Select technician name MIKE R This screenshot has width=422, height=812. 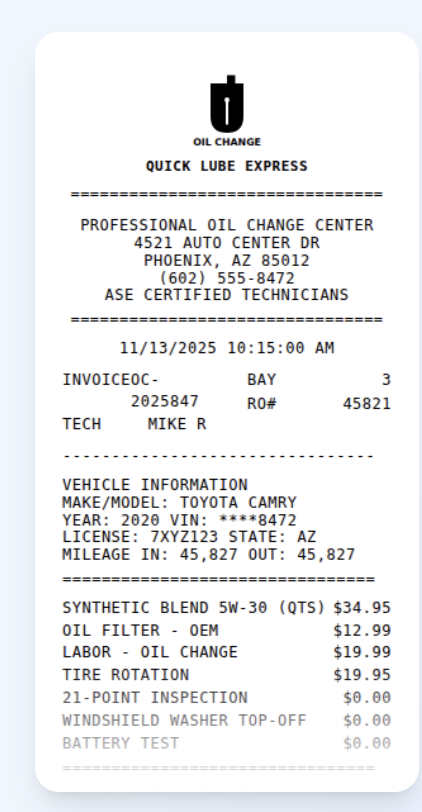pos(177,424)
